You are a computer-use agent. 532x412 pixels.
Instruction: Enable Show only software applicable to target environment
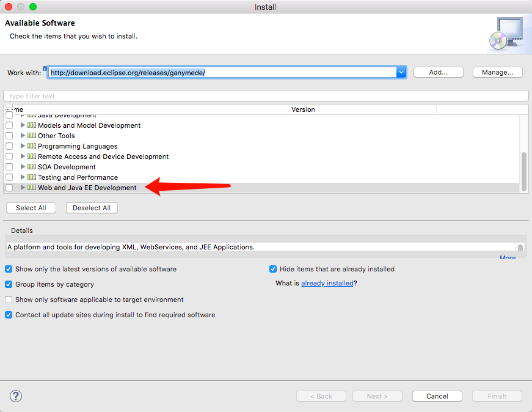pos(9,300)
